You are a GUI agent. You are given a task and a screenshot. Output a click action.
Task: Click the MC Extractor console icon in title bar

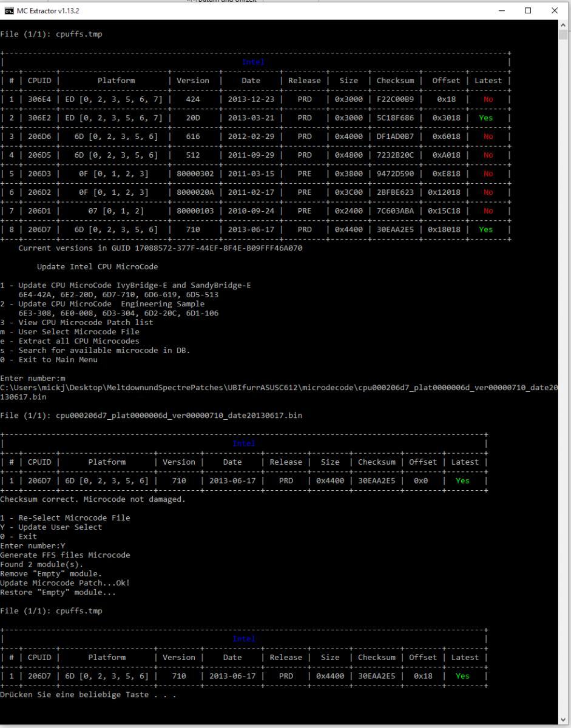click(x=8, y=11)
